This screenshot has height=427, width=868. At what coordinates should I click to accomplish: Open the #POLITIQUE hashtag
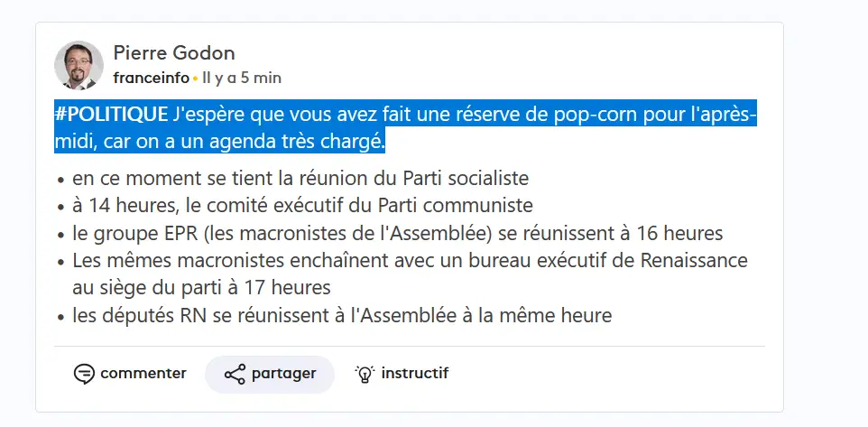pyautogui.click(x=112, y=115)
